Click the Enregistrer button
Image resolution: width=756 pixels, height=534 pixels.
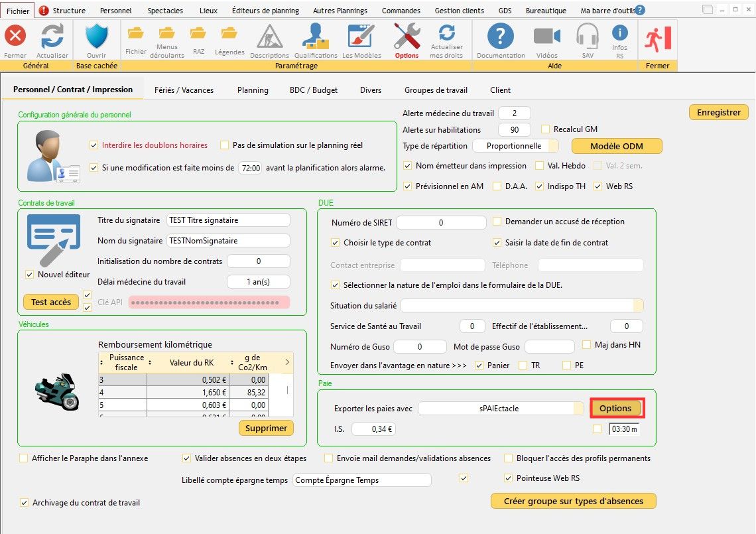click(x=718, y=113)
